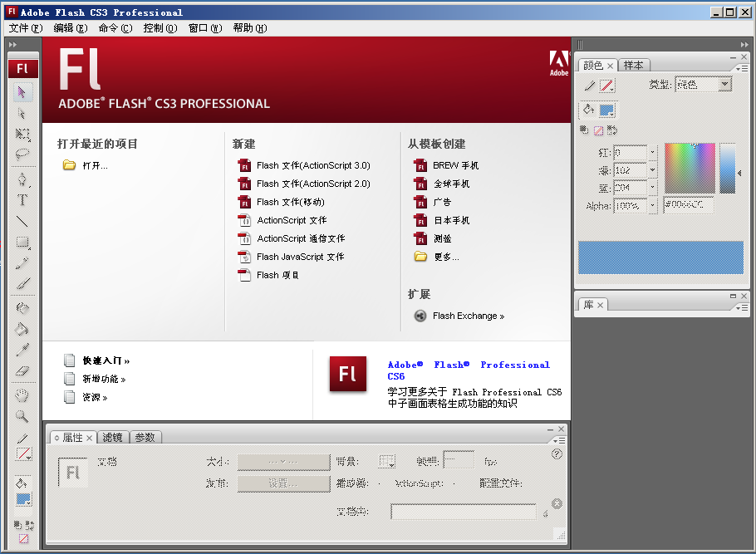Switch to the 样本 tab
This screenshot has width=756, height=554.
click(634, 65)
